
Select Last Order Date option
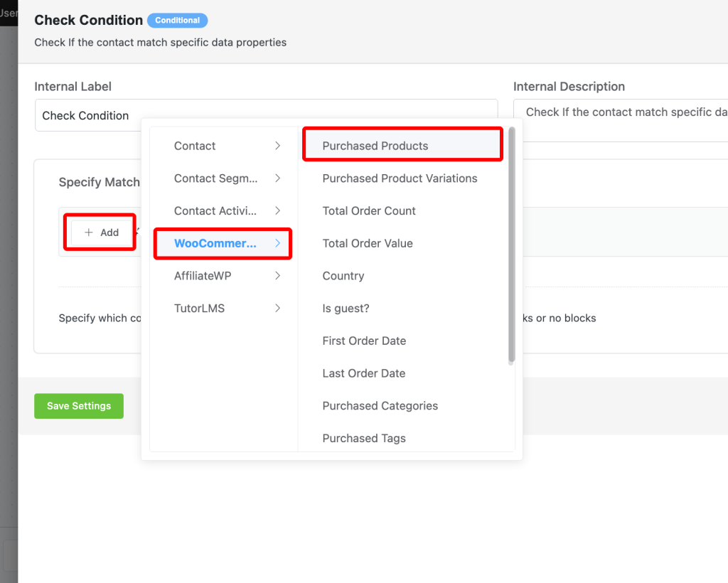point(363,373)
